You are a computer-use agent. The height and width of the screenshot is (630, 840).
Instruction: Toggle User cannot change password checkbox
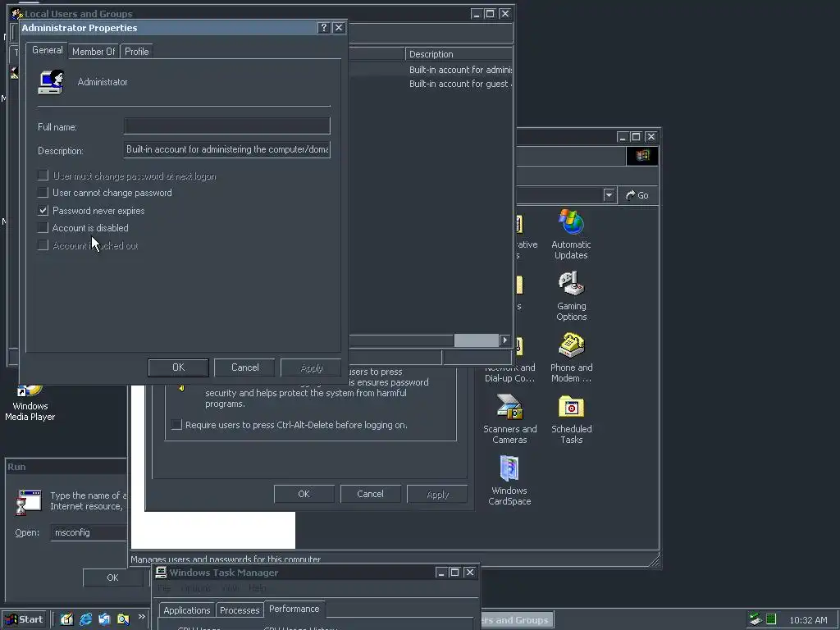point(43,192)
